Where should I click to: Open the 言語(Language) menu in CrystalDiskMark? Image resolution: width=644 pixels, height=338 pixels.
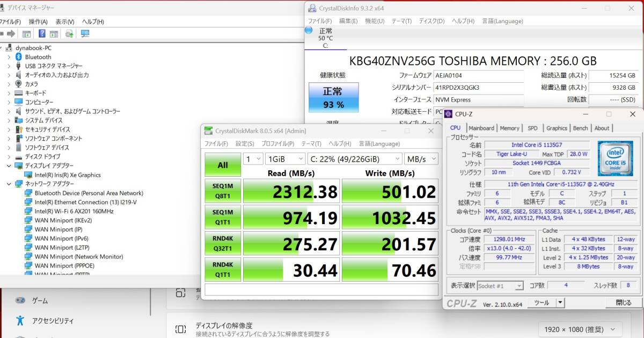(379, 143)
